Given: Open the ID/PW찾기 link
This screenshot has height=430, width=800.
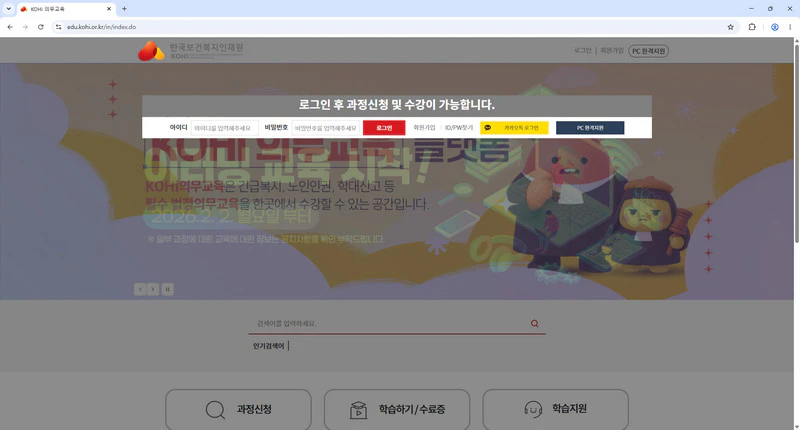Looking at the screenshot, I should pos(459,128).
